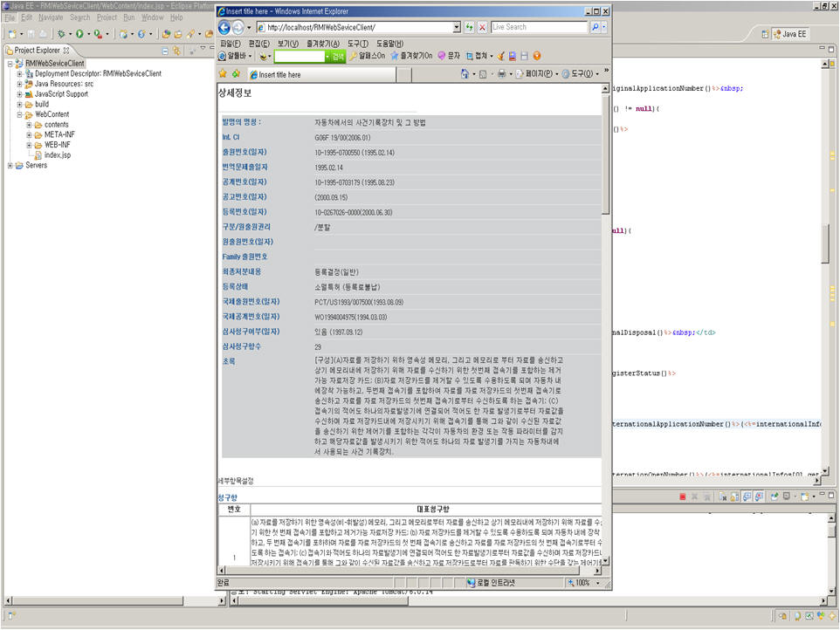Collapse the WebContent folder node
840x630 pixels.
(x=19, y=114)
